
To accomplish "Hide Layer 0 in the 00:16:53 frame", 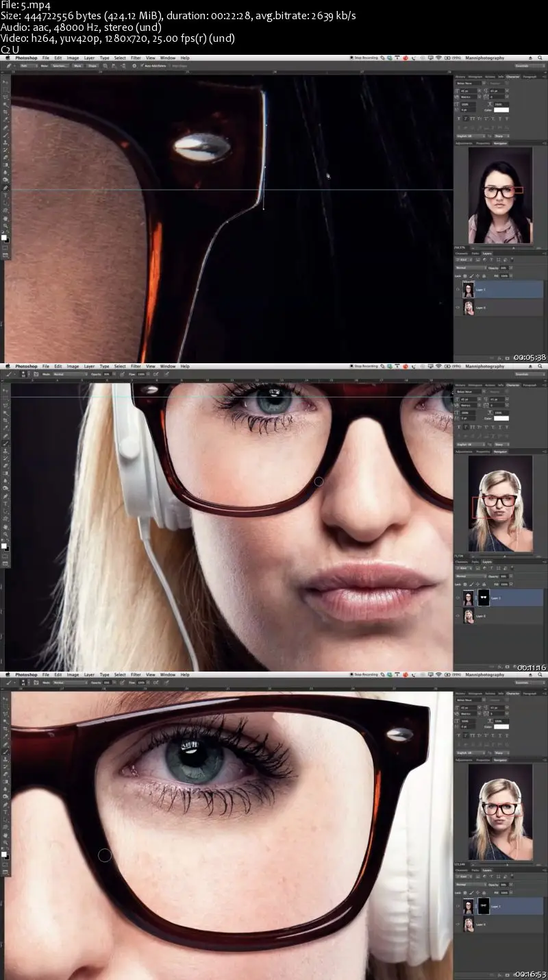I will pyautogui.click(x=458, y=924).
